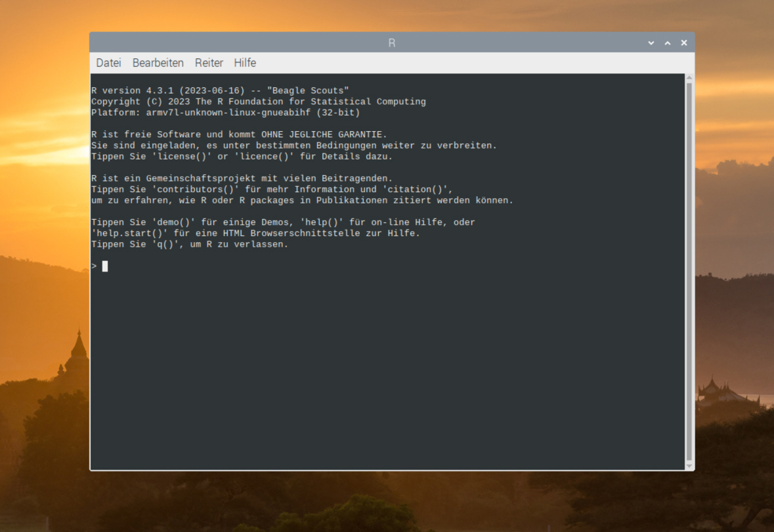Image resolution: width=774 pixels, height=532 pixels.
Task: Open the Hilfe menu
Action: pyautogui.click(x=245, y=63)
